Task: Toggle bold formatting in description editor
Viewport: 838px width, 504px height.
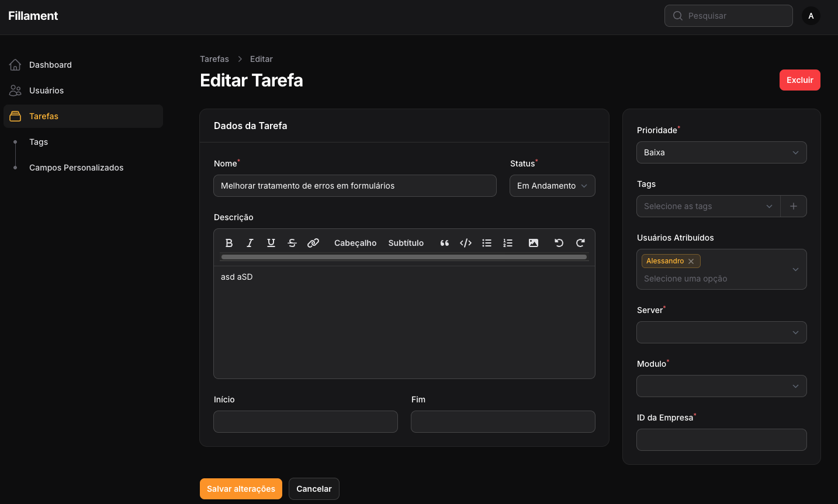Action: coord(229,243)
